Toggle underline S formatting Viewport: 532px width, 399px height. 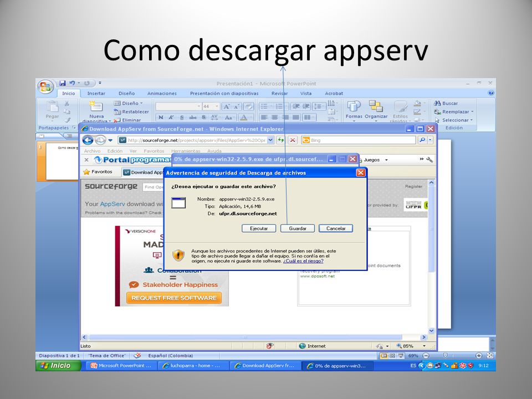(182, 117)
